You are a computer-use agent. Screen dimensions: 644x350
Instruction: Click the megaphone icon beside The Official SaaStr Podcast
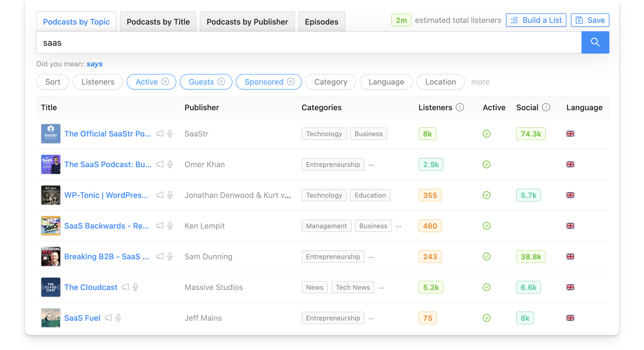160,134
